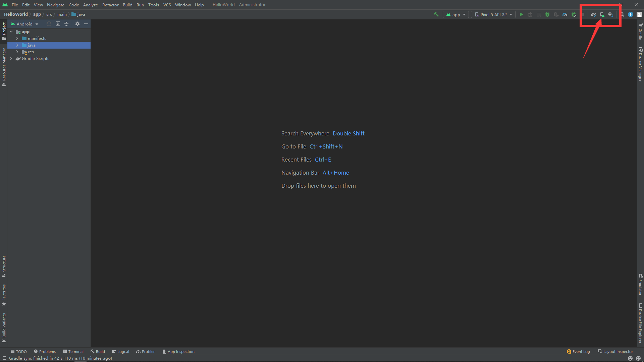Sync project with Gradle files icon
The image size is (644, 362).
pos(593,14)
